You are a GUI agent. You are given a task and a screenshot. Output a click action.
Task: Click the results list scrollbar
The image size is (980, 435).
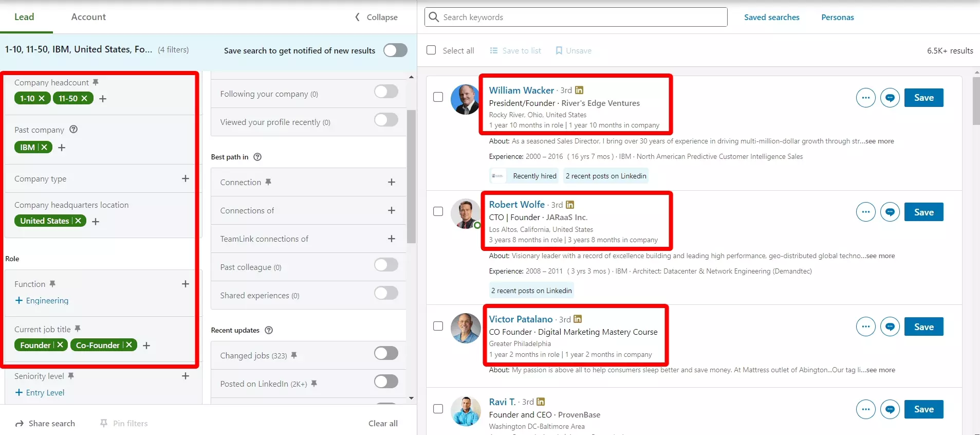click(x=976, y=100)
